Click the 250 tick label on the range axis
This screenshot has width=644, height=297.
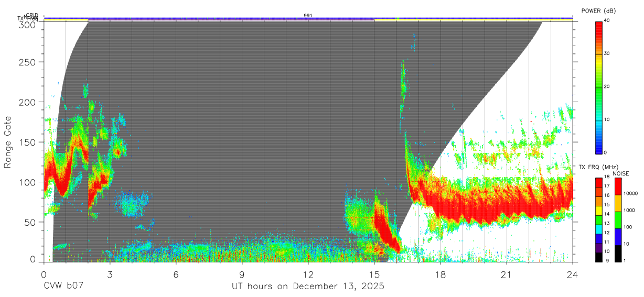click(x=28, y=62)
